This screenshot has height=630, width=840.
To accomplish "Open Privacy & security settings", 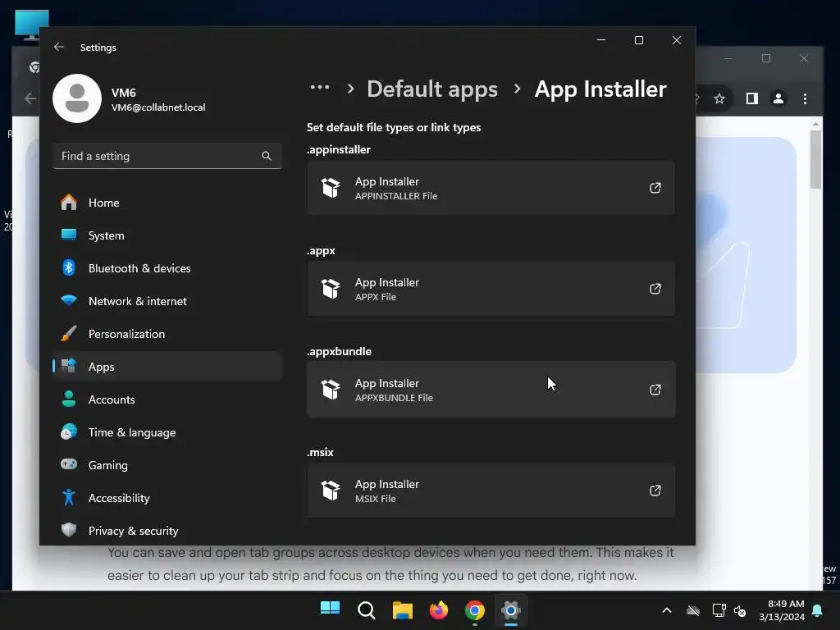I will click(x=167, y=531).
